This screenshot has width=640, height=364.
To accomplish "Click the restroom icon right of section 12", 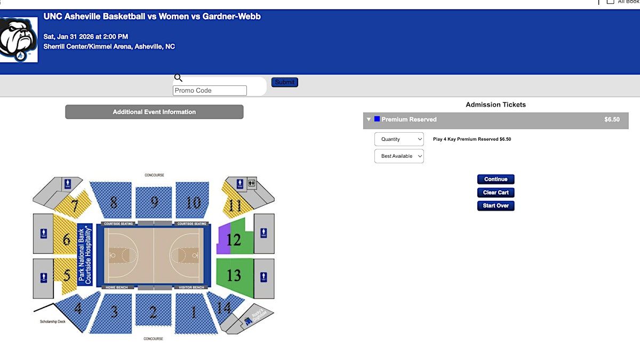I will click(x=263, y=233).
